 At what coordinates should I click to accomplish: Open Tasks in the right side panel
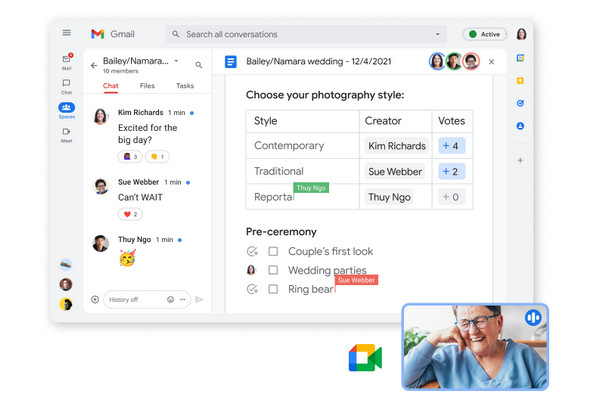[520, 103]
